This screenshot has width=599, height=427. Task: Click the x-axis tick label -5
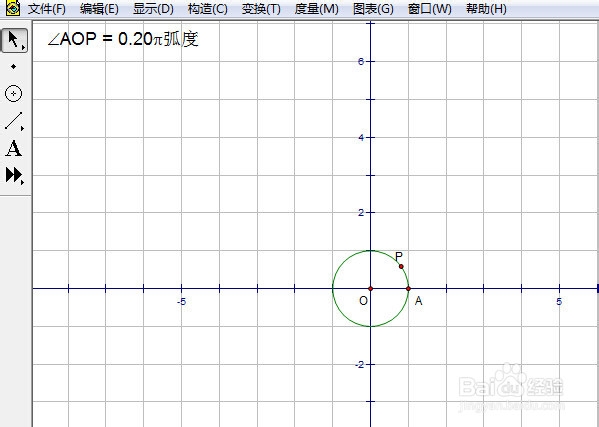(181, 302)
